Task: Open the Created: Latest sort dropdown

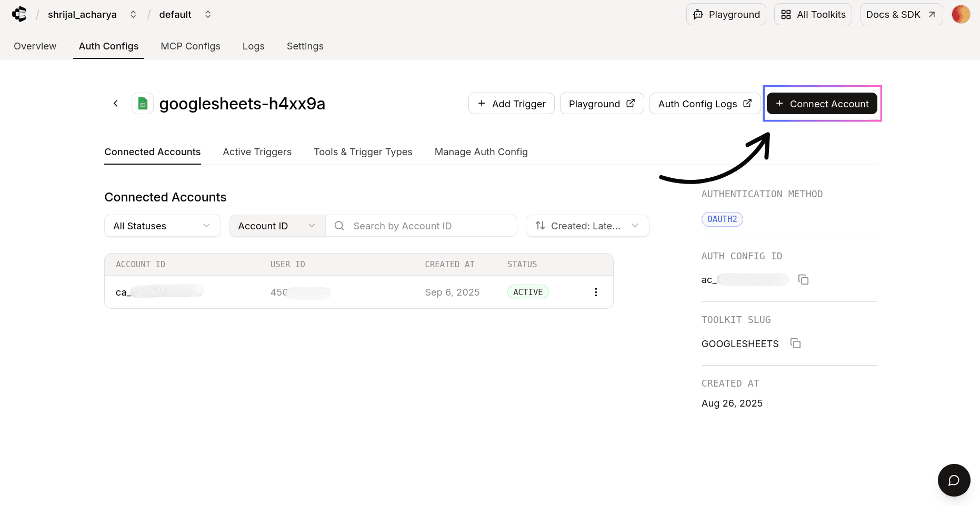Action: click(587, 226)
